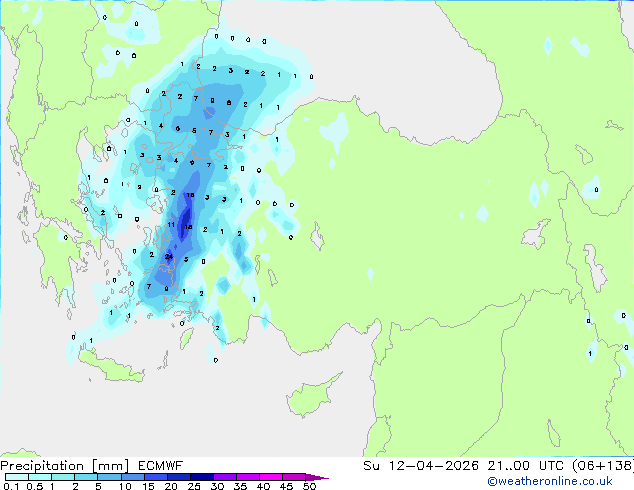Click the '11' precipitation value on the map

coord(171,224)
